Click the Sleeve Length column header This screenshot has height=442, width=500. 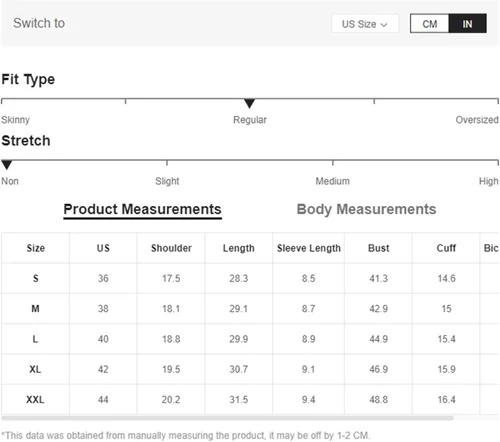[309, 248]
